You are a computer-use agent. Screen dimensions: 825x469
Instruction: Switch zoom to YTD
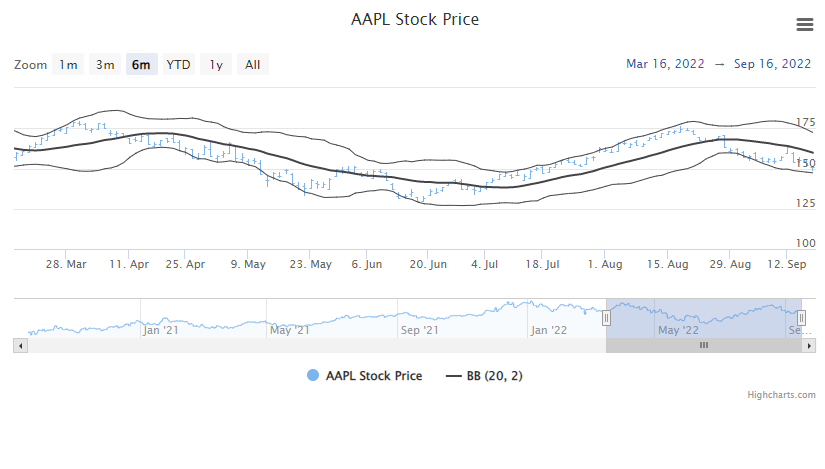179,65
